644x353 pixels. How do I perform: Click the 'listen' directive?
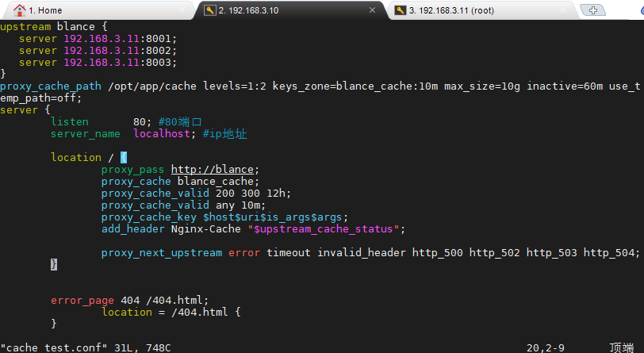click(70, 122)
